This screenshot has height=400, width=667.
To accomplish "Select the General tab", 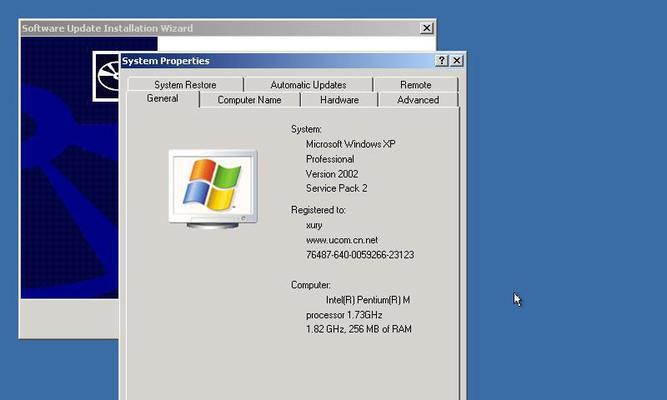I will (162, 98).
